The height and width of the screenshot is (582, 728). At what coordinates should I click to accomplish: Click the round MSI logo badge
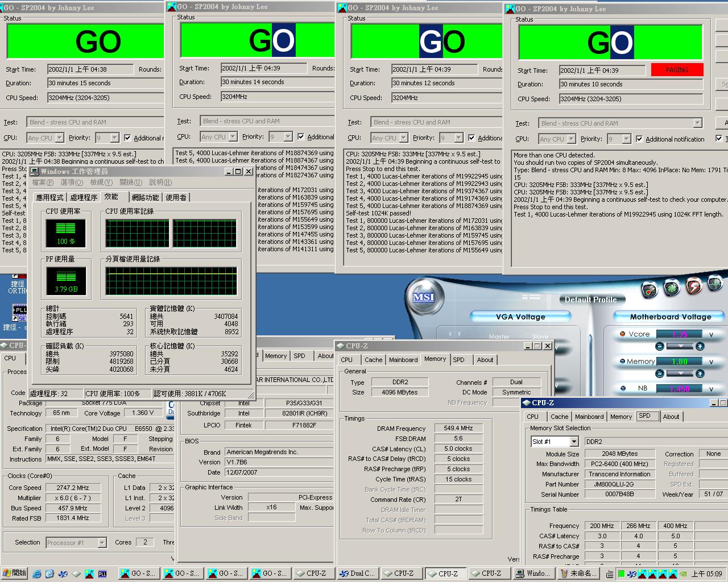(x=423, y=297)
